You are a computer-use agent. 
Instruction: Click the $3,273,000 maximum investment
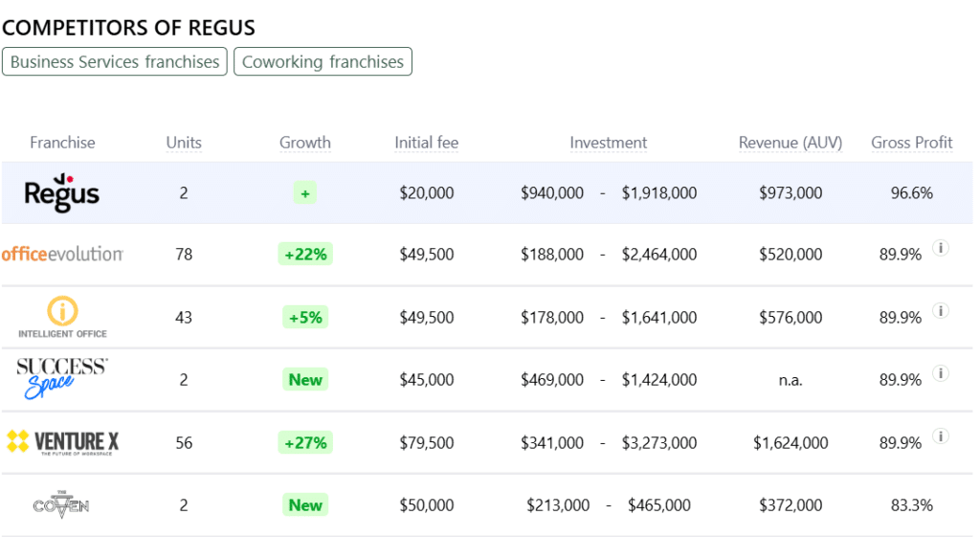tap(659, 442)
